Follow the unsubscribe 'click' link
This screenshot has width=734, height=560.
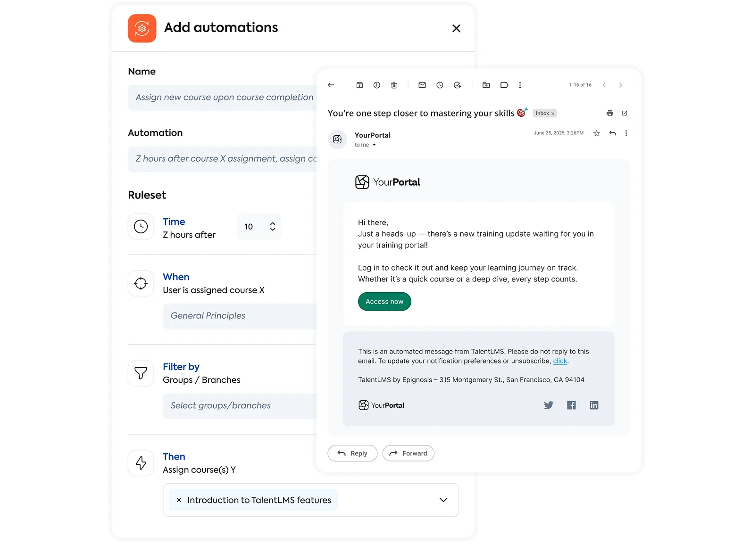click(x=560, y=361)
